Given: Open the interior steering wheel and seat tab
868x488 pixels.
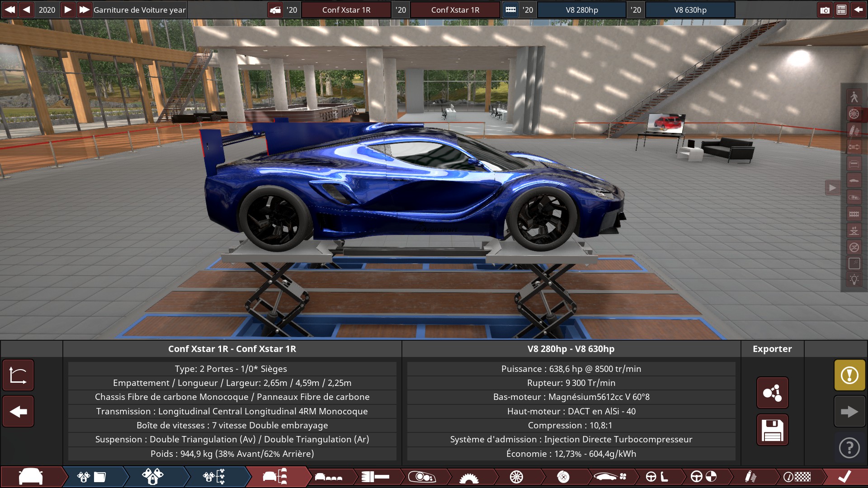Looking at the screenshot, I should 657,477.
